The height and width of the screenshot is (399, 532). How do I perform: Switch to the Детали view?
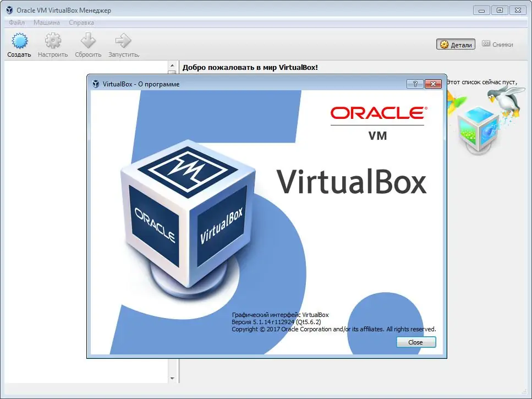(456, 45)
